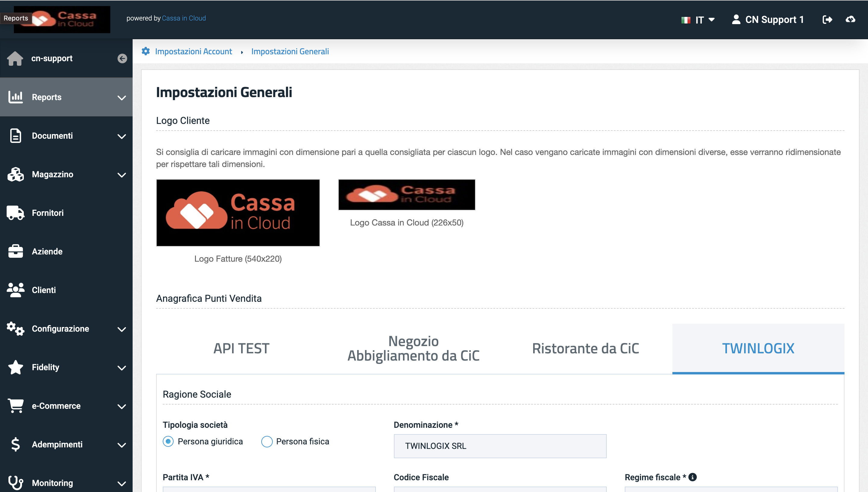Click the cloud download icon in header
868x492 pixels.
point(851,20)
